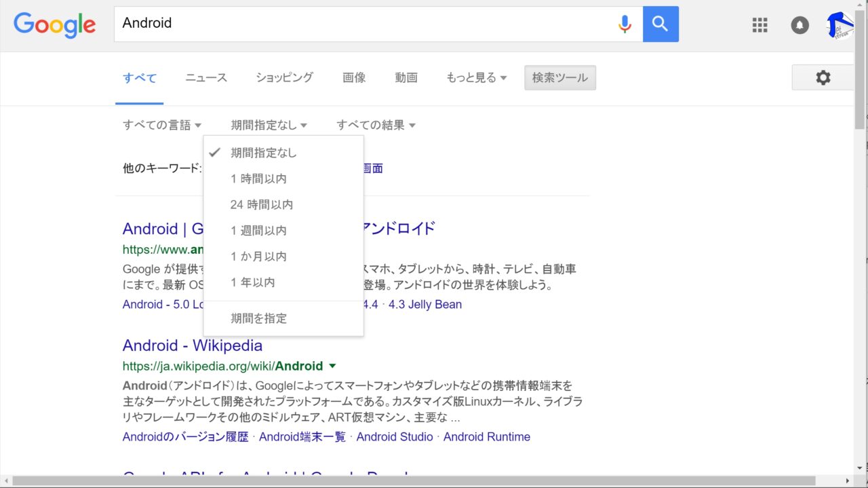Switch to the ニュース tab
868x488 pixels.
tap(206, 78)
